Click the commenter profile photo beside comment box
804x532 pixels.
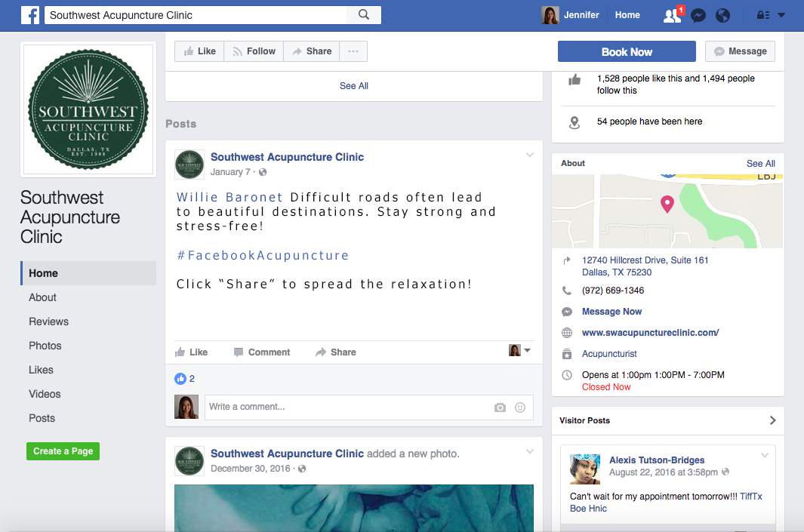pos(186,407)
